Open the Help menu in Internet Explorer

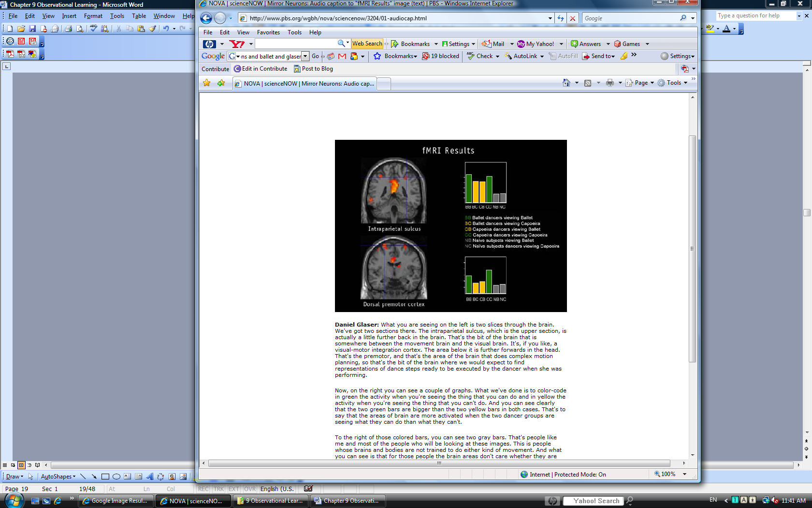pos(315,32)
